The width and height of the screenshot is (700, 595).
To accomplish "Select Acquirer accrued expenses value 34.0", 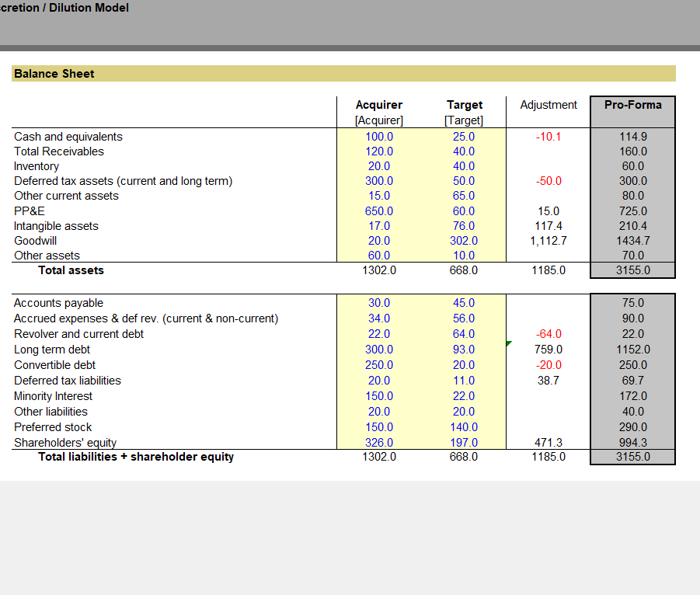I will (x=379, y=318).
